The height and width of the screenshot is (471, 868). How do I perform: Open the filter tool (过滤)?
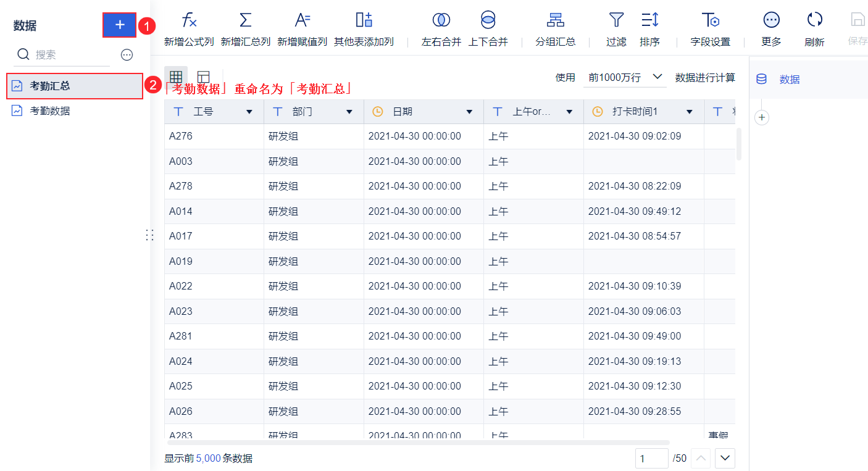point(616,30)
